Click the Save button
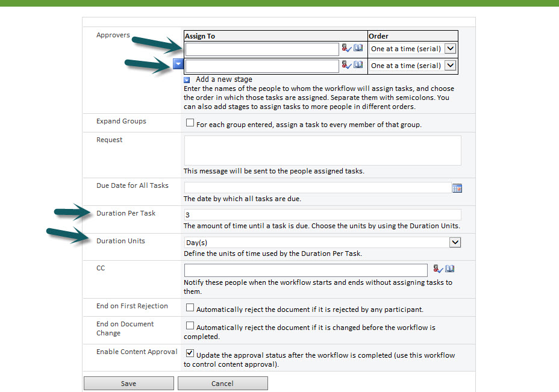The image size is (559, 392). click(129, 384)
